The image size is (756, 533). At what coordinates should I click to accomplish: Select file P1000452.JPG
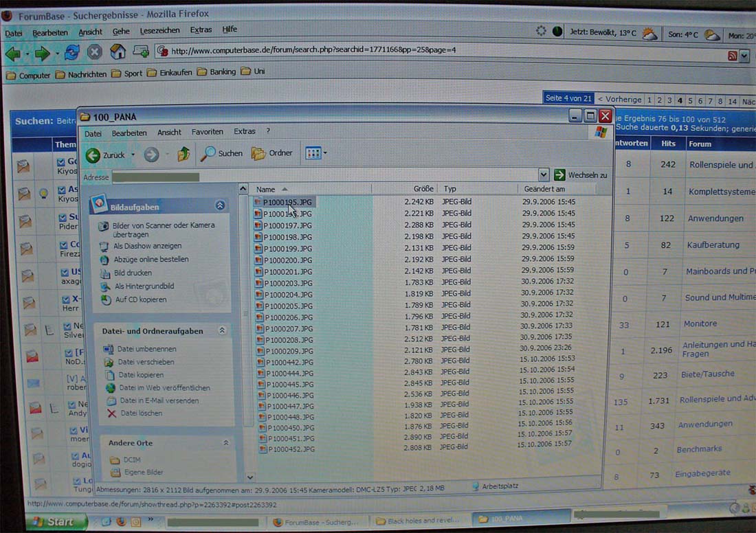coord(287,449)
